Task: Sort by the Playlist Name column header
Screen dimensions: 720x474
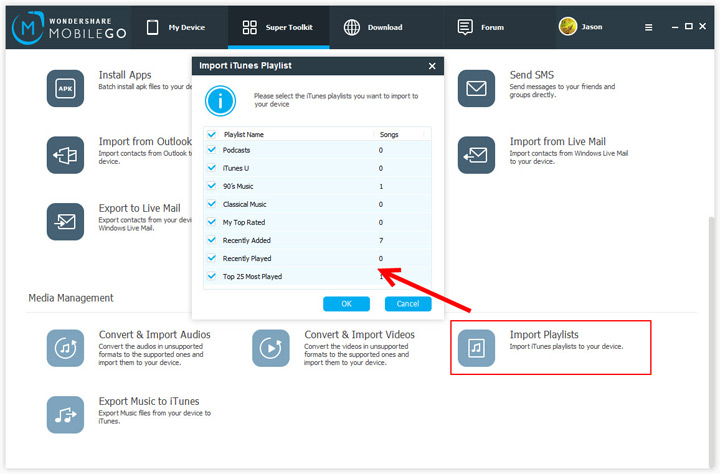Action: tap(244, 134)
